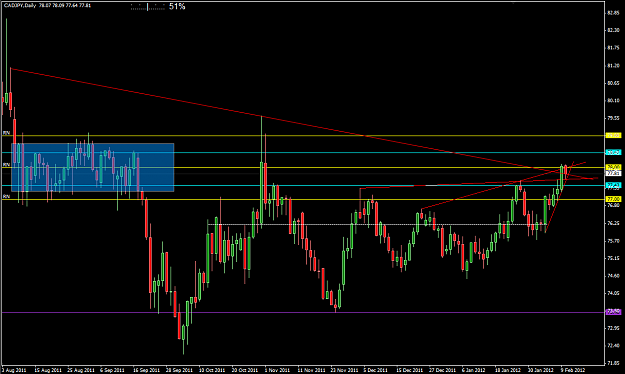Click the 1 Nov 2011 date label
The width and height of the screenshot is (625, 374).
point(278,370)
